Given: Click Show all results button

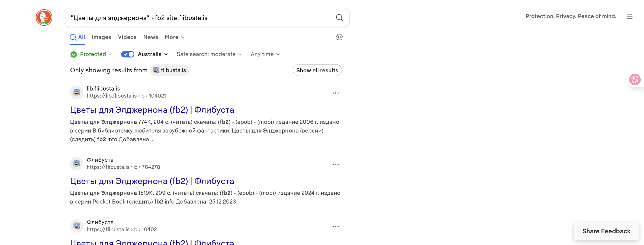Looking at the screenshot, I should click(317, 70).
